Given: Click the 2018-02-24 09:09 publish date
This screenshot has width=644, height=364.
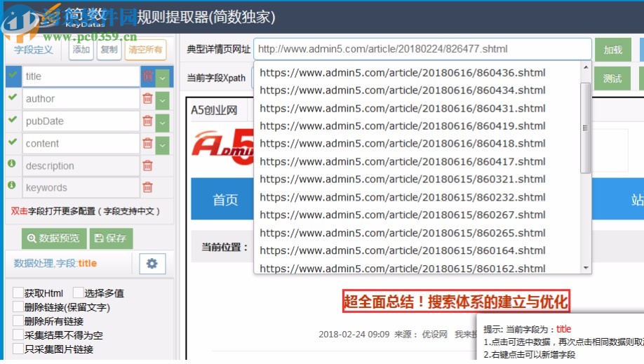Looking at the screenshot, I should coord(354,335).
